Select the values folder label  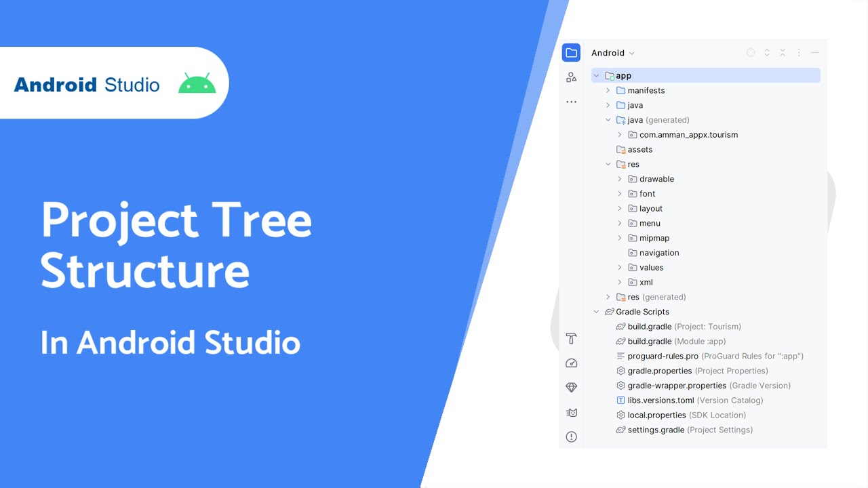point(651,268)
